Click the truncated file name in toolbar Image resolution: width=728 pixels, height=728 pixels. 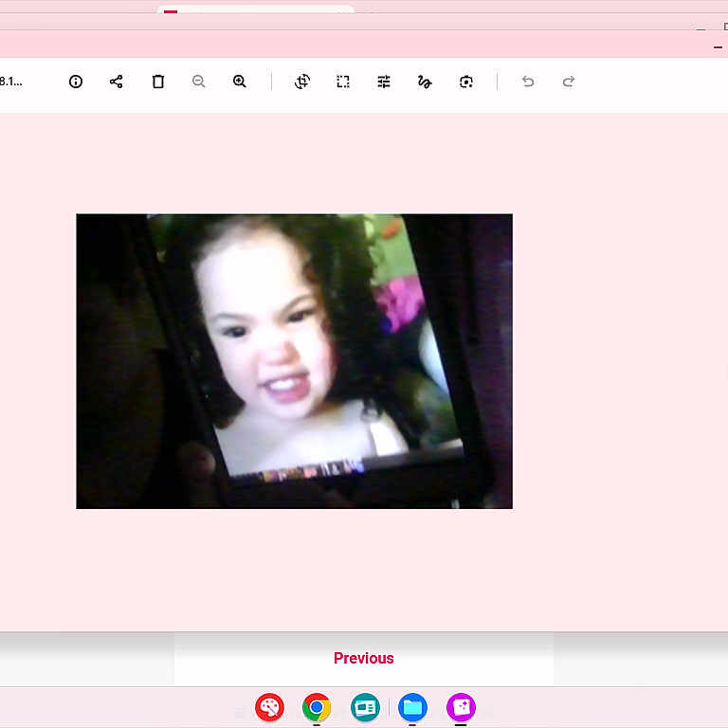pyautogui.click(x=11, y=82)
